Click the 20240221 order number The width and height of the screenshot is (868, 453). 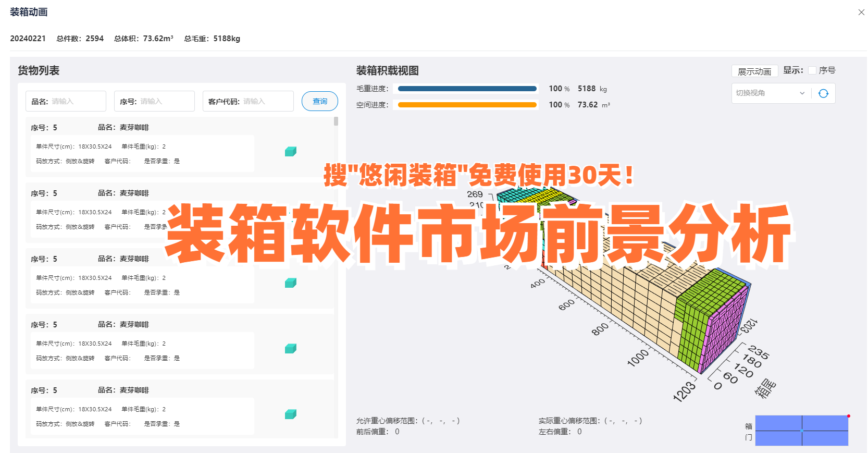[28, 39]
